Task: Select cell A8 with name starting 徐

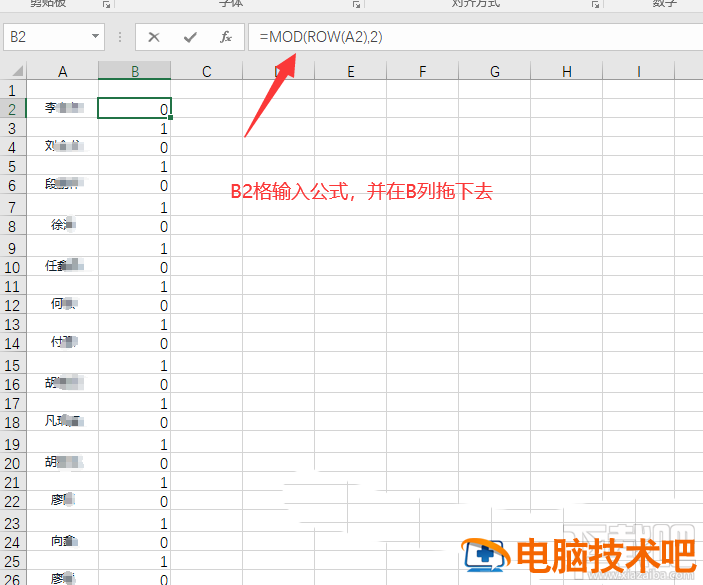Action: tap(62, 225)
